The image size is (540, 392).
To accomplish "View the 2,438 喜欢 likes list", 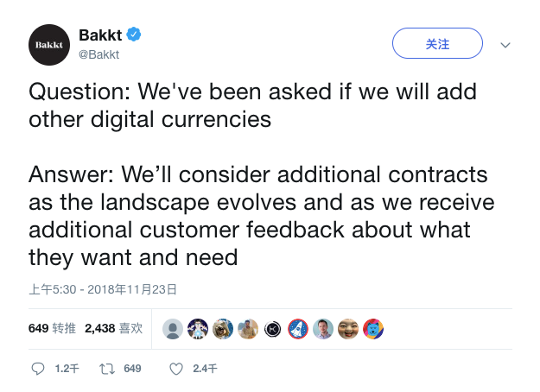I will click(x=114, y=328).
